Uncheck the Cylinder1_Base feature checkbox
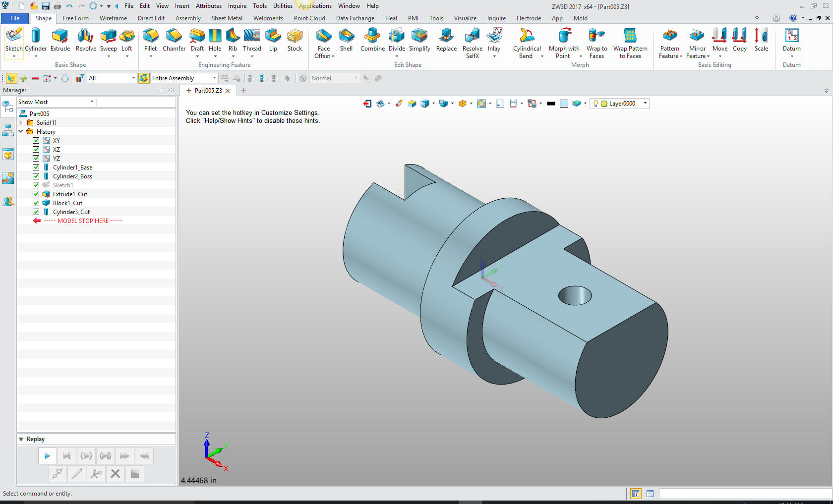The width and height of the screenshot is (833, 504). pyautogui.click(x=36, y=168)
